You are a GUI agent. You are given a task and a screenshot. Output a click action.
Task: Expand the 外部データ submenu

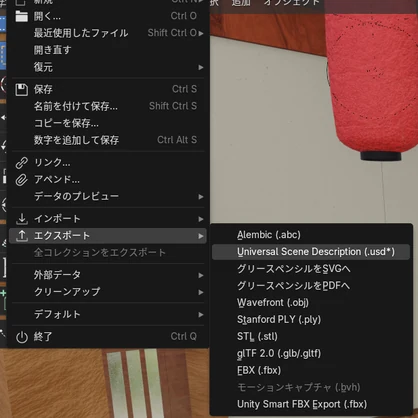coord(108,275)
